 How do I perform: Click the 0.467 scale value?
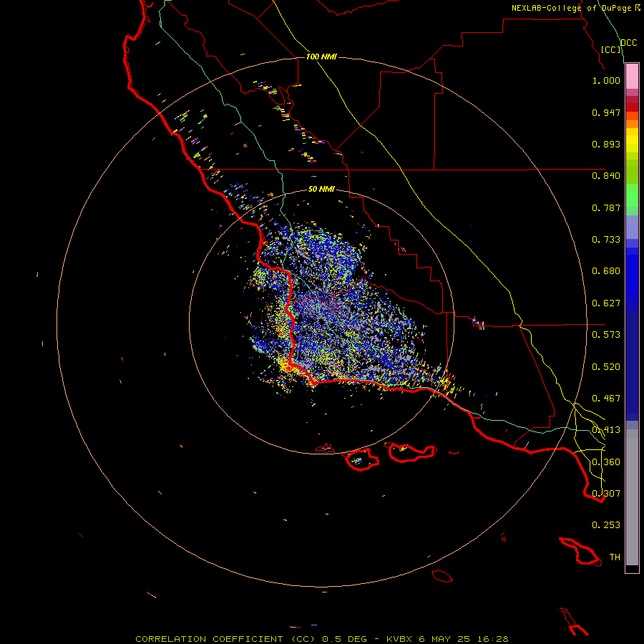[606, 399]
